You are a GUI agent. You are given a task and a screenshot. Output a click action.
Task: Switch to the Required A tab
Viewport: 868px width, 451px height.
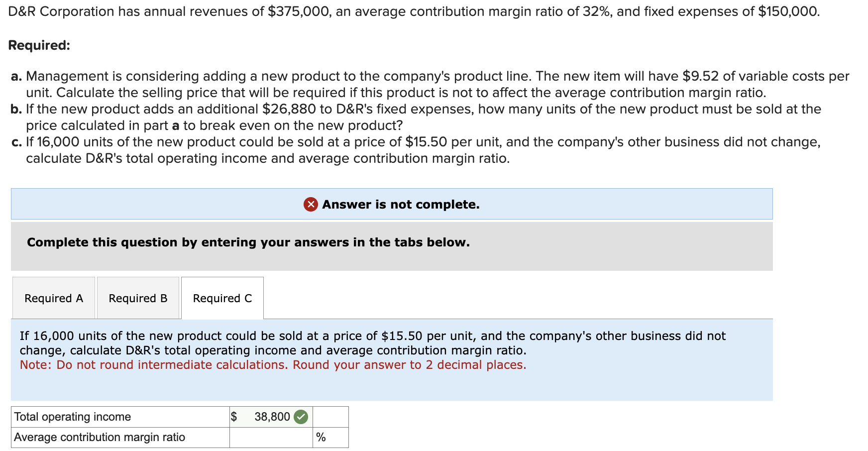[54, 298]
